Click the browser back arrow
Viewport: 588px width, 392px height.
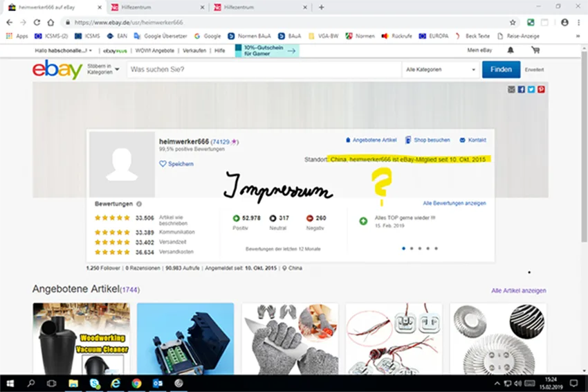[x=10, y=23]
